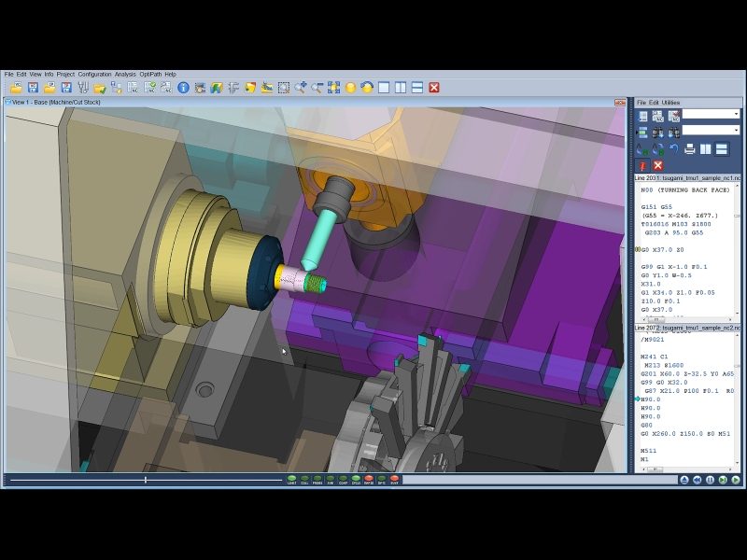Toggle the COLL status light

pyautogui.click(x=304, y=480)
